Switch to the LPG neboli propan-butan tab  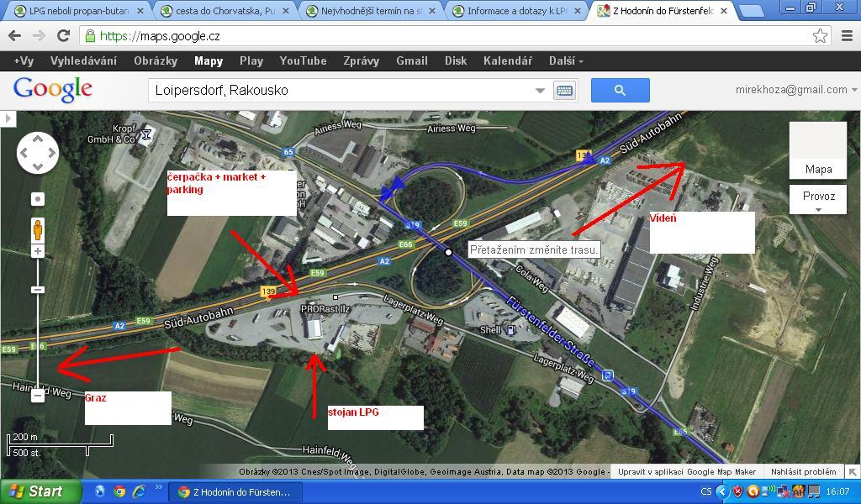77,11
